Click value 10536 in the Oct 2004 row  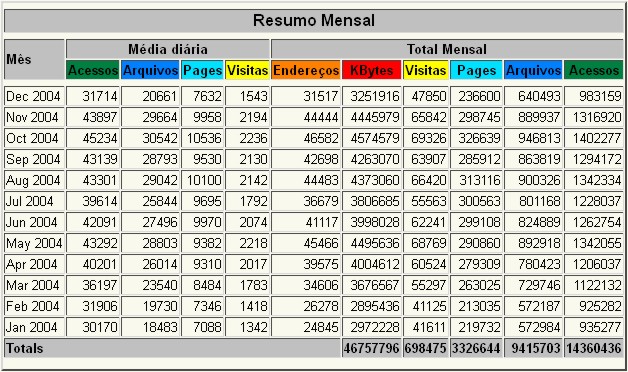204,139
